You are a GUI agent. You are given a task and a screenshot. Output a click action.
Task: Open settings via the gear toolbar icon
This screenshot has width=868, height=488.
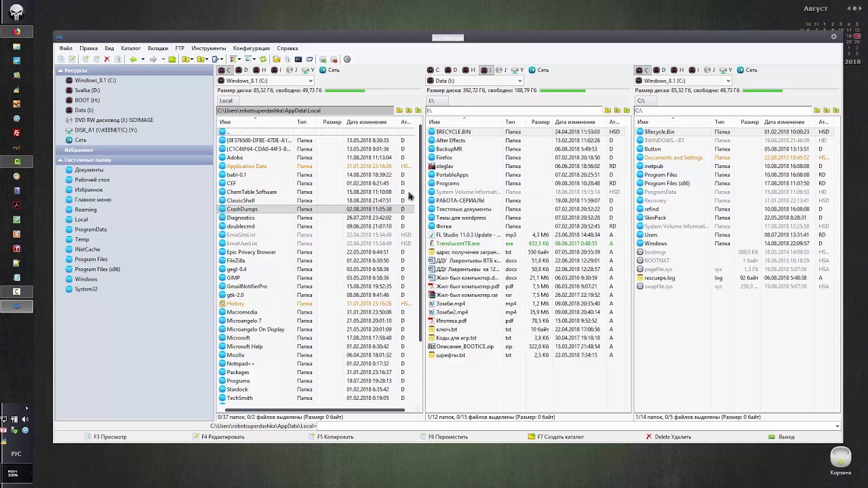click(347, 59)
